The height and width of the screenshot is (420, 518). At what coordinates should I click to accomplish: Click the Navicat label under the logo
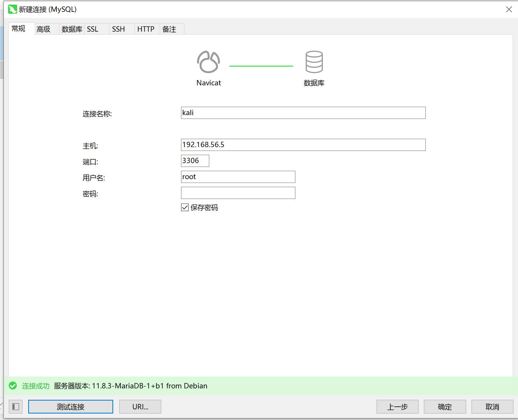208,83
